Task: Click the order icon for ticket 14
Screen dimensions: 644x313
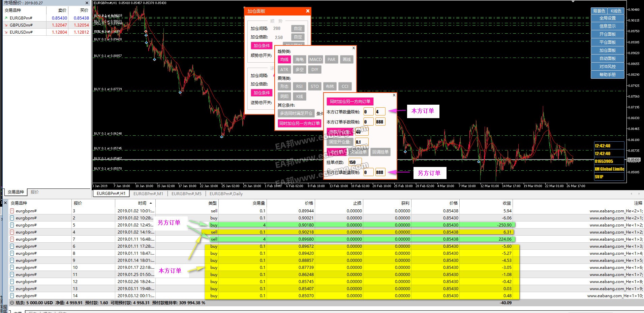Action: point(12,296)
